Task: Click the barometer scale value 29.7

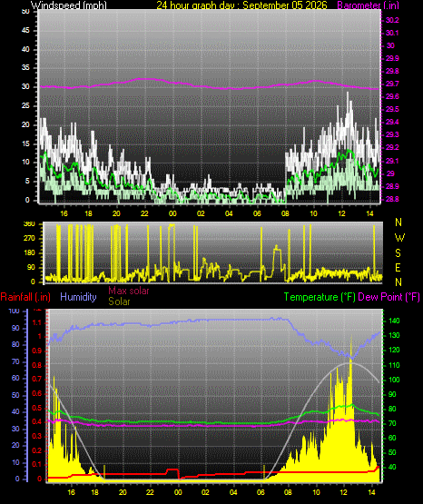Action: click(x=392, y=84)
